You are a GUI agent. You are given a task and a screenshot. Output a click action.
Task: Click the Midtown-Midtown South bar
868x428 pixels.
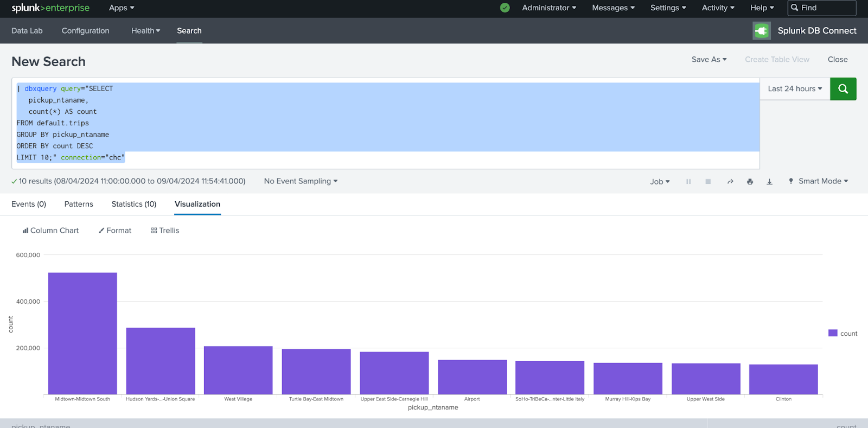[82, 333]
